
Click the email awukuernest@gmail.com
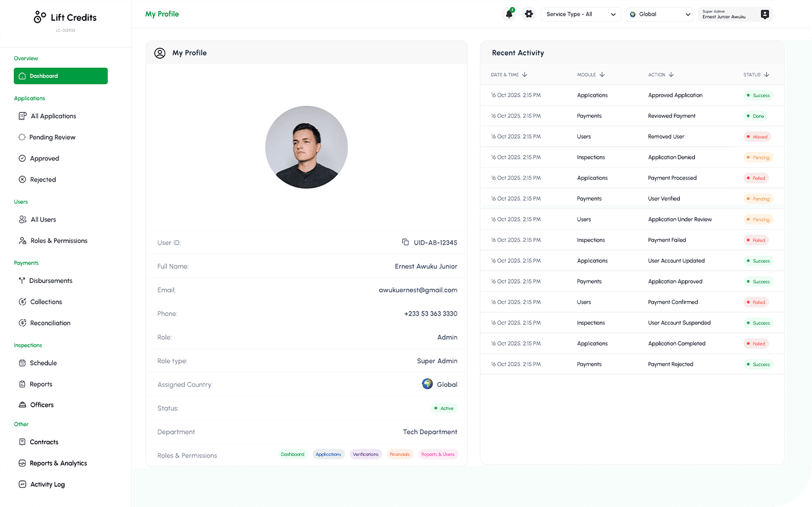(x=418, y=290)
